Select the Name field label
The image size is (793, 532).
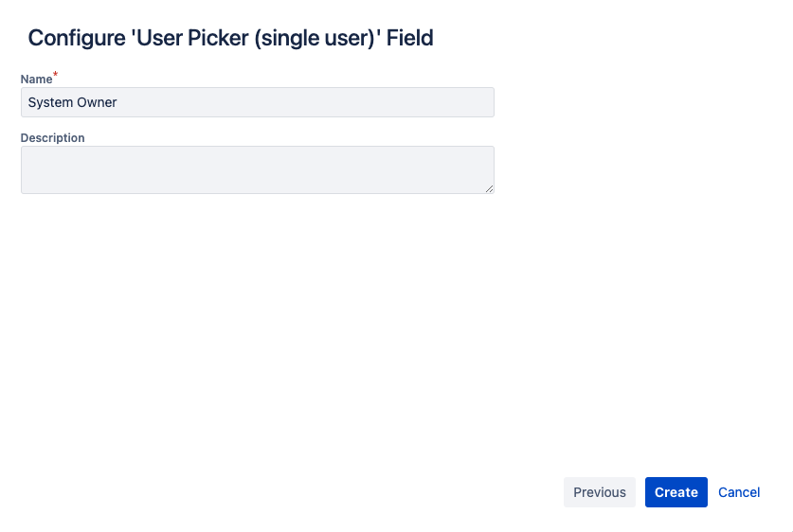(x=36, y=80)
